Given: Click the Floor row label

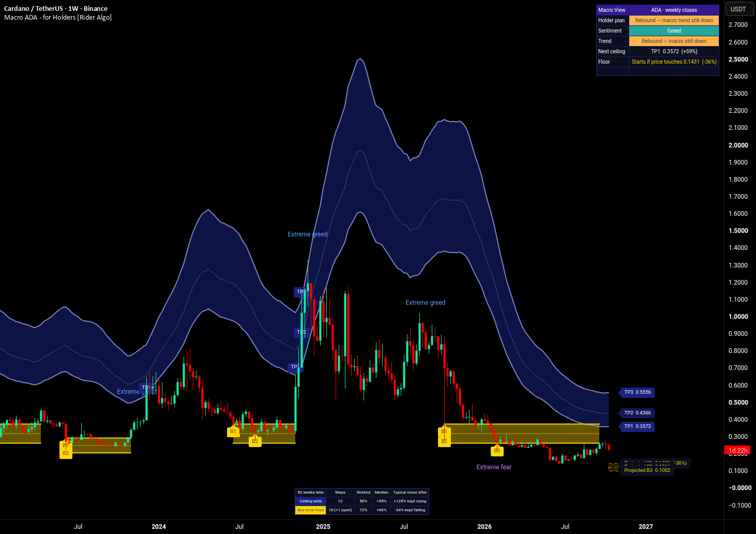Looking at the screenshot, I should tap(612, 62).
